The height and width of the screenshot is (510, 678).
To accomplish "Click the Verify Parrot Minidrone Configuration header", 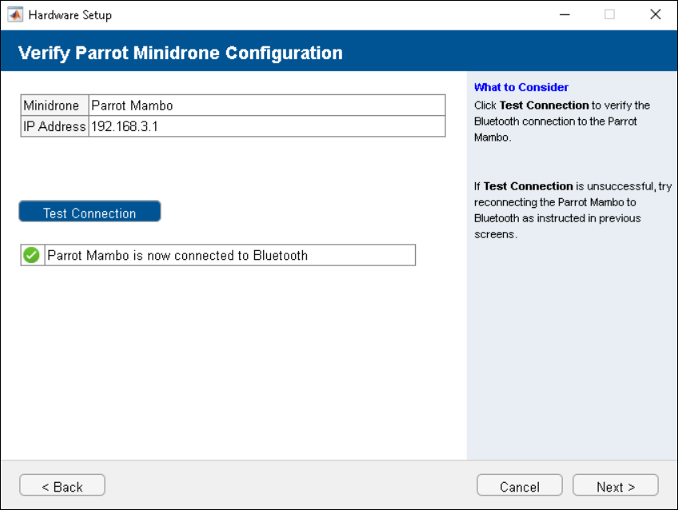I will click(x=181, y=53).
